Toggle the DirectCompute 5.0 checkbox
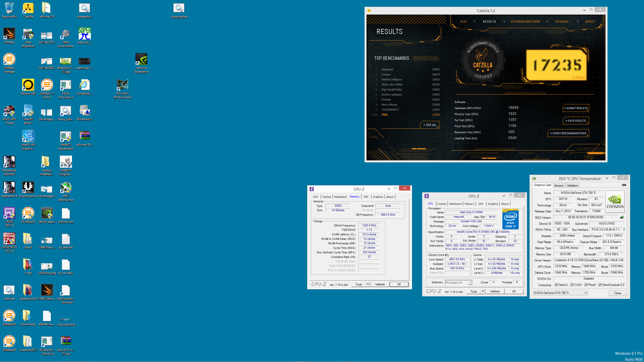The width and height of the screenshot is (644, 362). click(600, 285)
